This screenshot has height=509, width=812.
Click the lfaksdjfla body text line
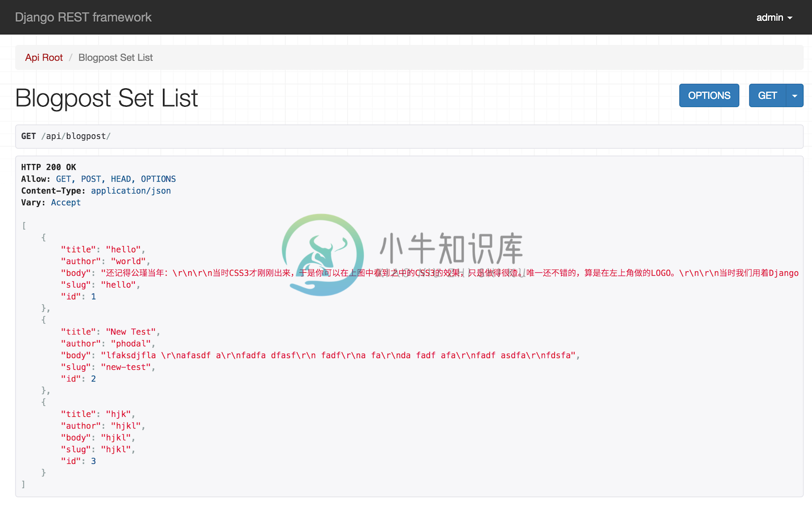(x=320, y=355)
